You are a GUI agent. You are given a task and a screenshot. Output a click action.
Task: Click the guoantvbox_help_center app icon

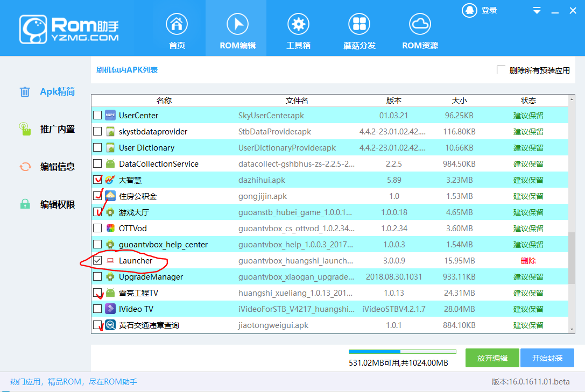coord(110,245)
